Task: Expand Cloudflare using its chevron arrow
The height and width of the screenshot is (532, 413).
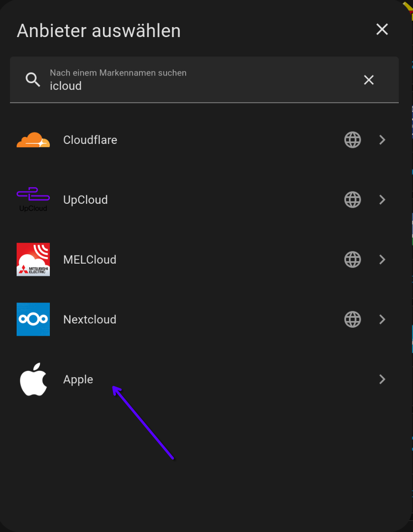Action: pyautogui.click(x=382, y=140)
